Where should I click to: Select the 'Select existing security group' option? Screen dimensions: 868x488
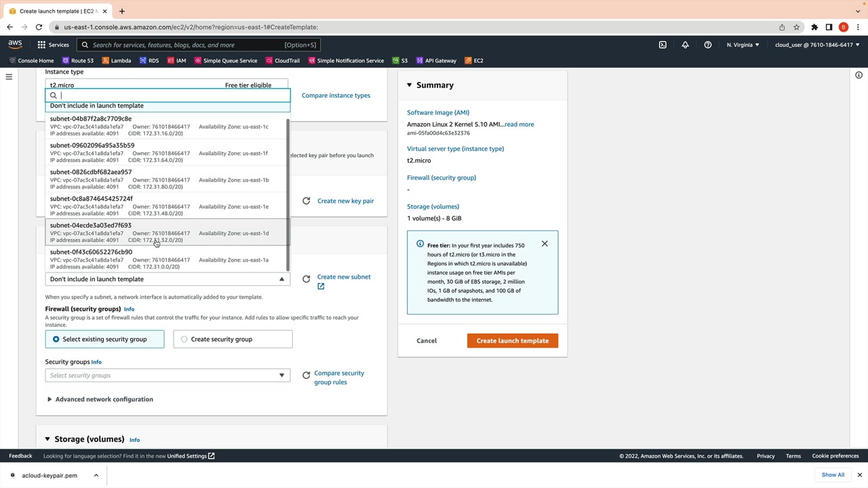(105, 339)
